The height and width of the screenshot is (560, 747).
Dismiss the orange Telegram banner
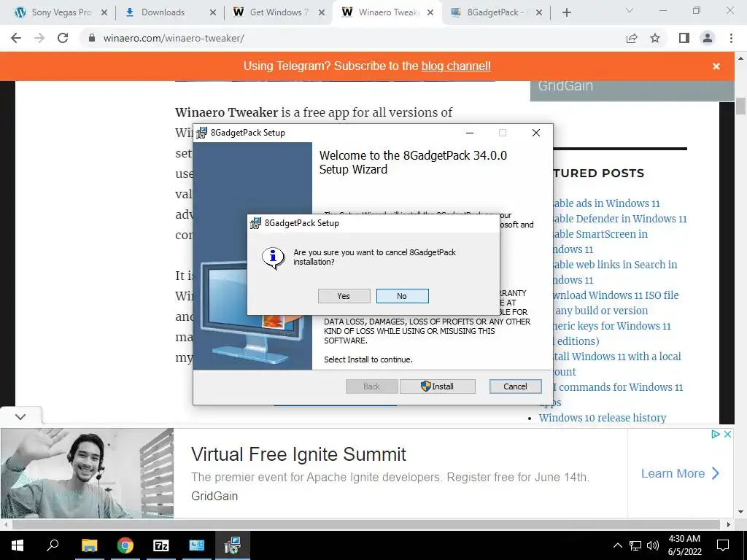[x=716, y=66]
